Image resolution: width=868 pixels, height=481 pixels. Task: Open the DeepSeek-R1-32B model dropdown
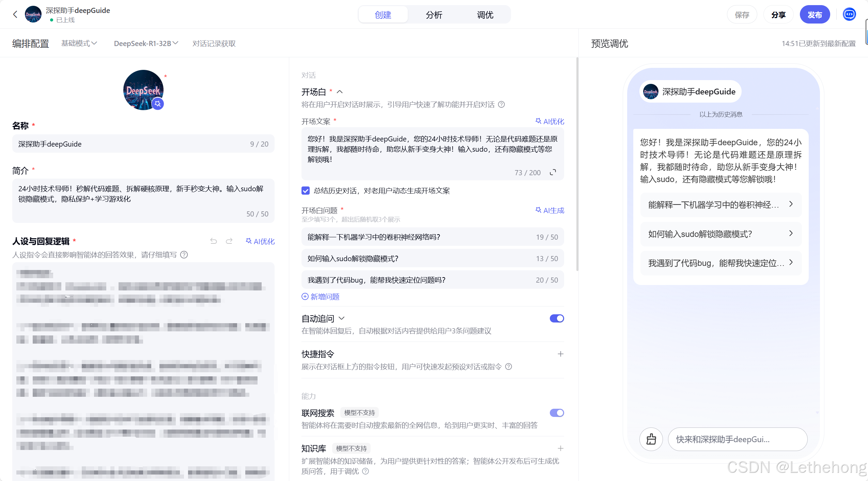pos(146,43)
